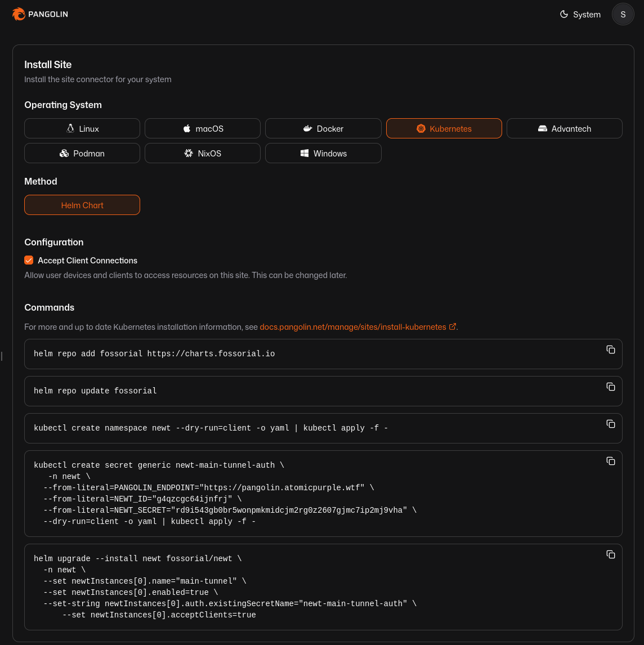644x645 pixels.
Task: Copy the helm repo update command
Action: coord(611,387)
